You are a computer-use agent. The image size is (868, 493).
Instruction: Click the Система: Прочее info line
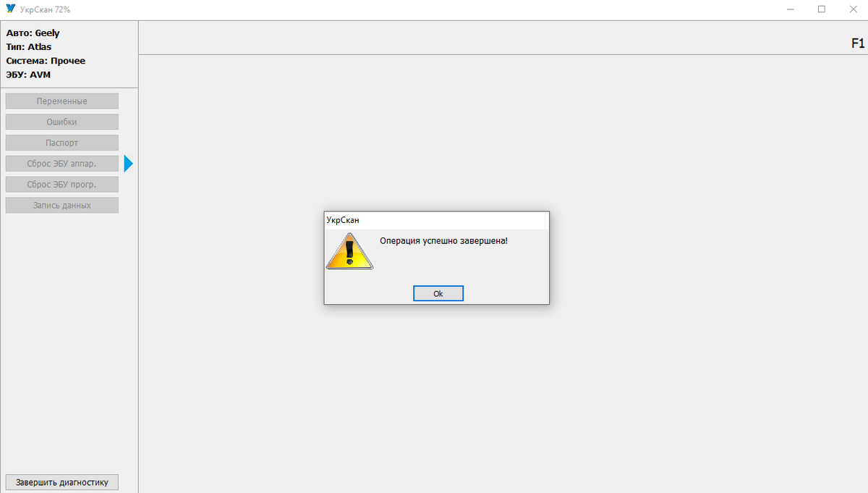[46, 61]
